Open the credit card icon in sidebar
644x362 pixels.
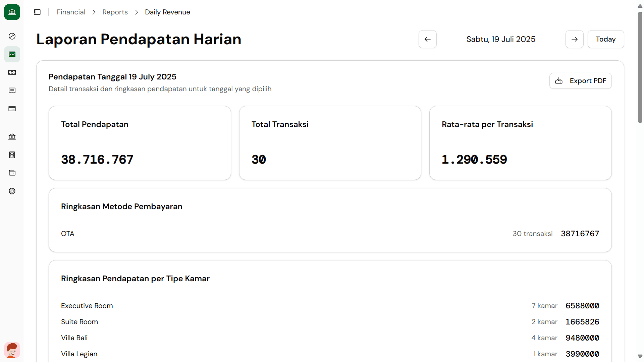12,109
